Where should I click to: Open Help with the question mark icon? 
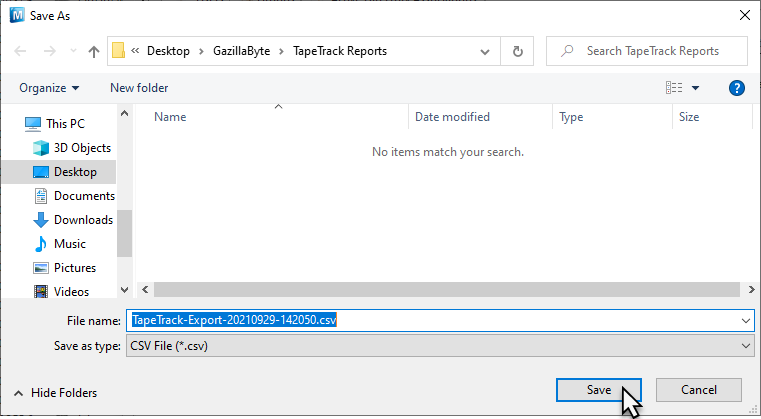(x=736, y=88)
